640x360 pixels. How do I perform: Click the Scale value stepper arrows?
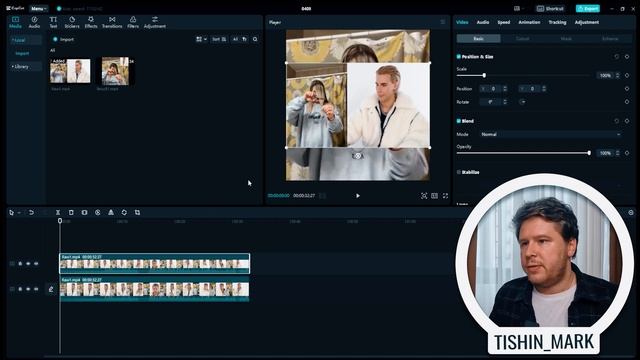pyautogui.click(x=617, y=76)
